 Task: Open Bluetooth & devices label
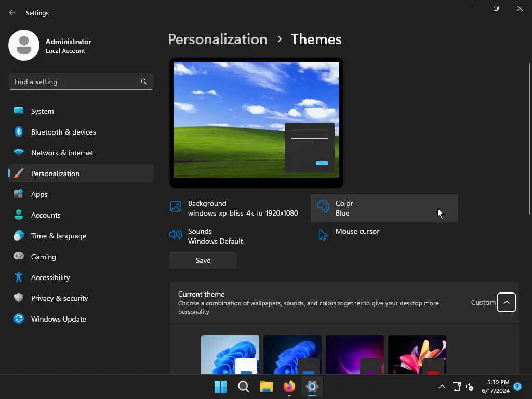(63, 132)
